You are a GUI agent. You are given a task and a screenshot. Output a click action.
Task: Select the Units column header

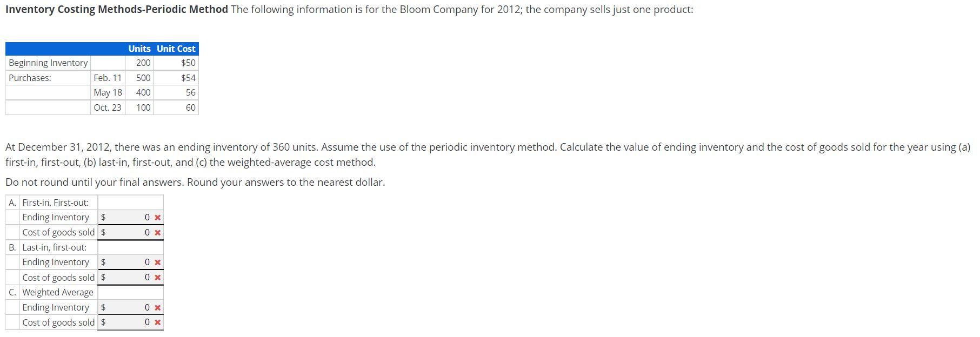coord(139,49)
